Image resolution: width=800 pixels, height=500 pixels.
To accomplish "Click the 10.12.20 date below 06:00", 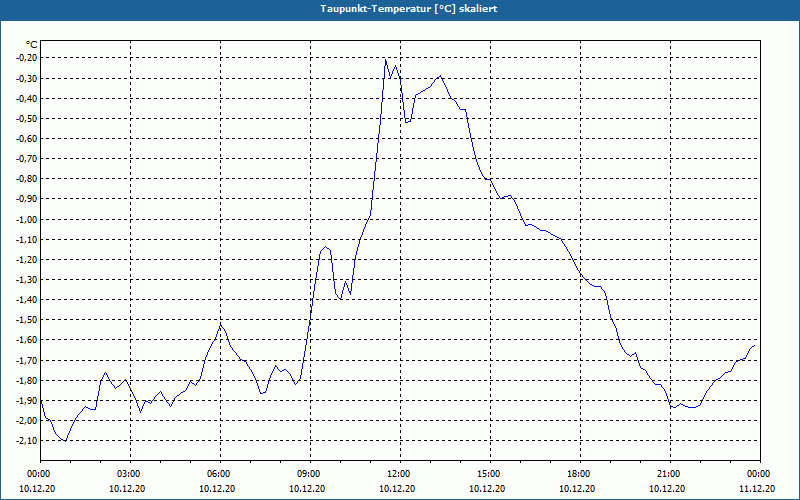I will tap(218, 489).
